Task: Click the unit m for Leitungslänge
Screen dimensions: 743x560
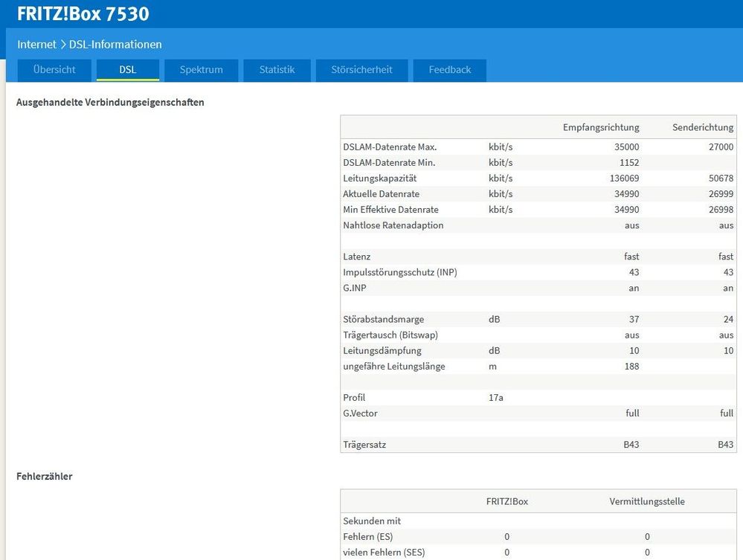Action: (x=493, y=366)
